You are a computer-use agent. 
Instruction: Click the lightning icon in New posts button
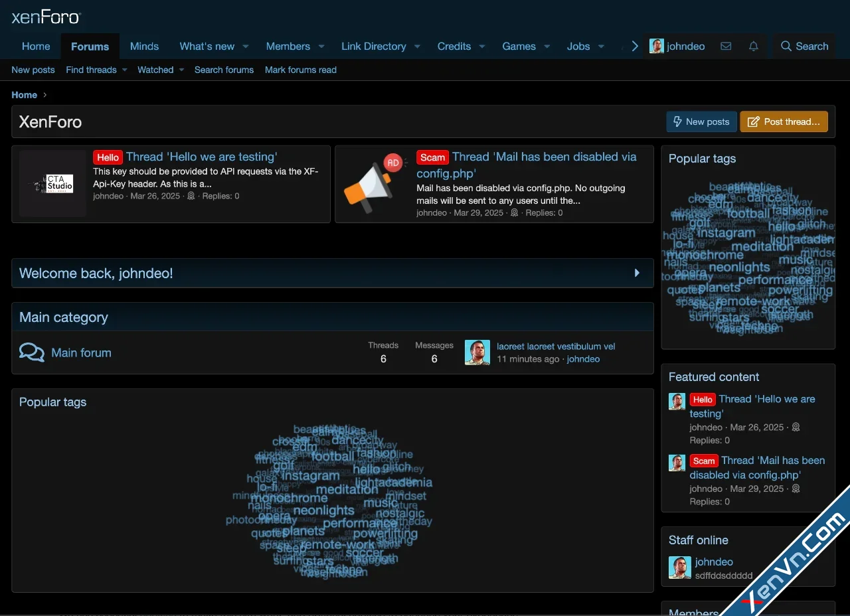(x=677, y=121)
